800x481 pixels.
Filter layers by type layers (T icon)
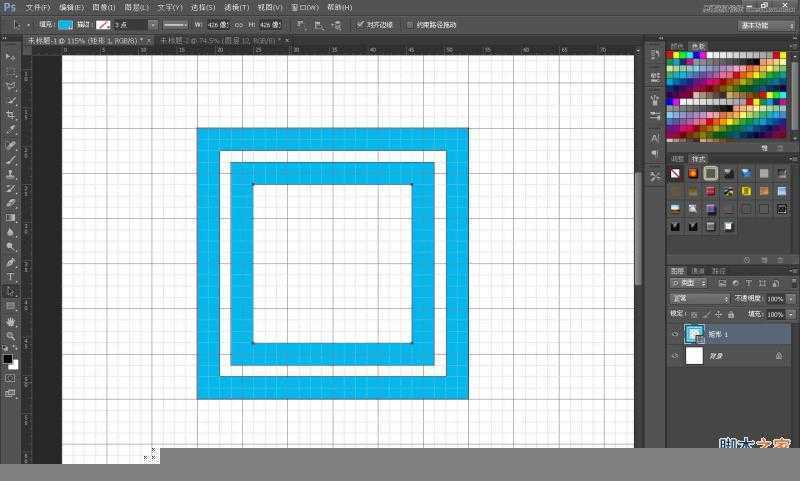[x=748, y=283]
